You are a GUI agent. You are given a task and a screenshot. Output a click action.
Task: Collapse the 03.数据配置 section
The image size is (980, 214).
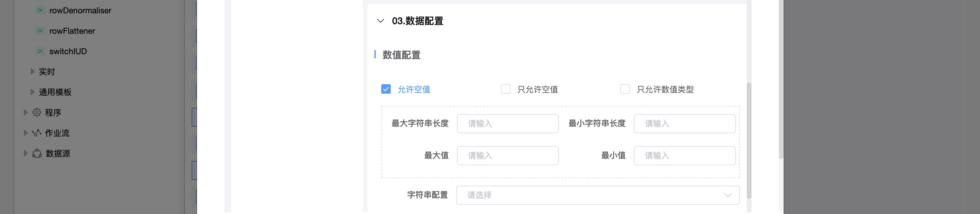pos(380,21)
